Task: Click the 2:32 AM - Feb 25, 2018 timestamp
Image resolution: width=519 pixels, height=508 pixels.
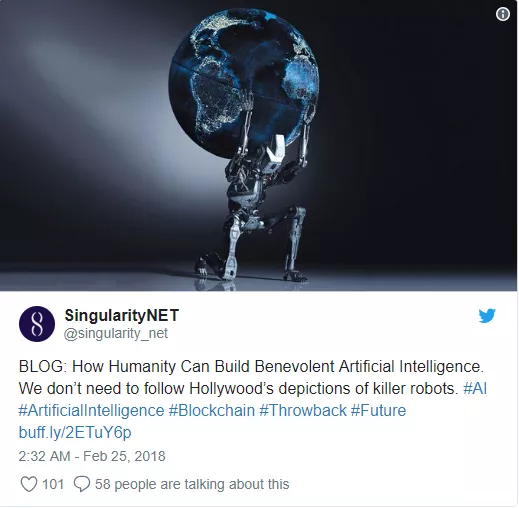Action: coord(92,456)
